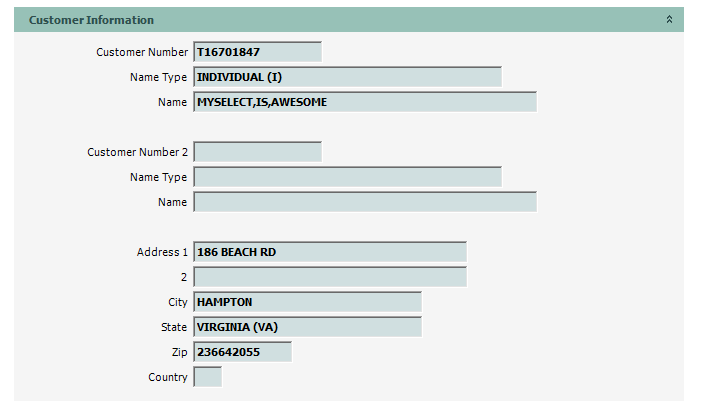Click the empty Name field above Address 1
The width and height of the screenshot is (718, 410).
[365, 202]
